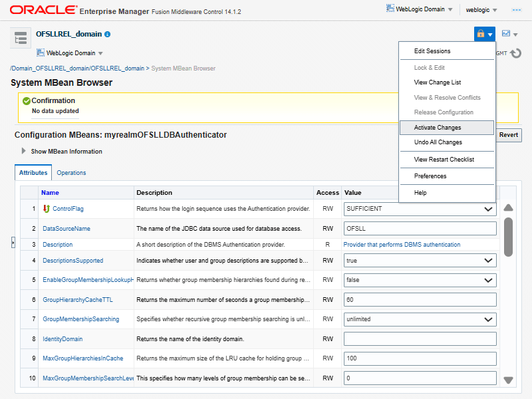Open the topology image icon menu
Image resolution: width=532 pixels, height=399 pixels.
(x=509, y=34)
